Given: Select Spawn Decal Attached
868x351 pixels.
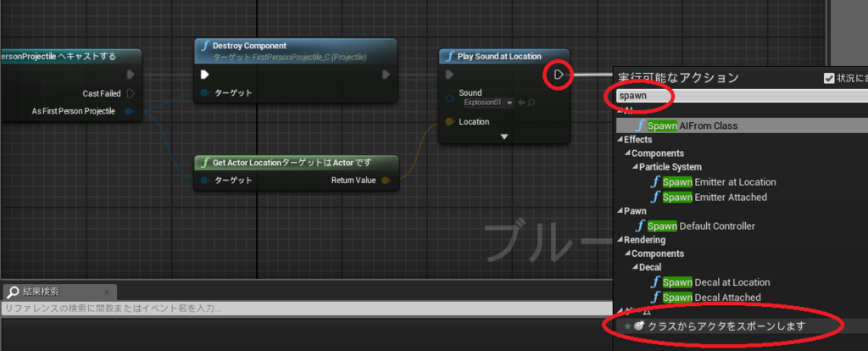Looking at the screenshot, I should 712,298.
